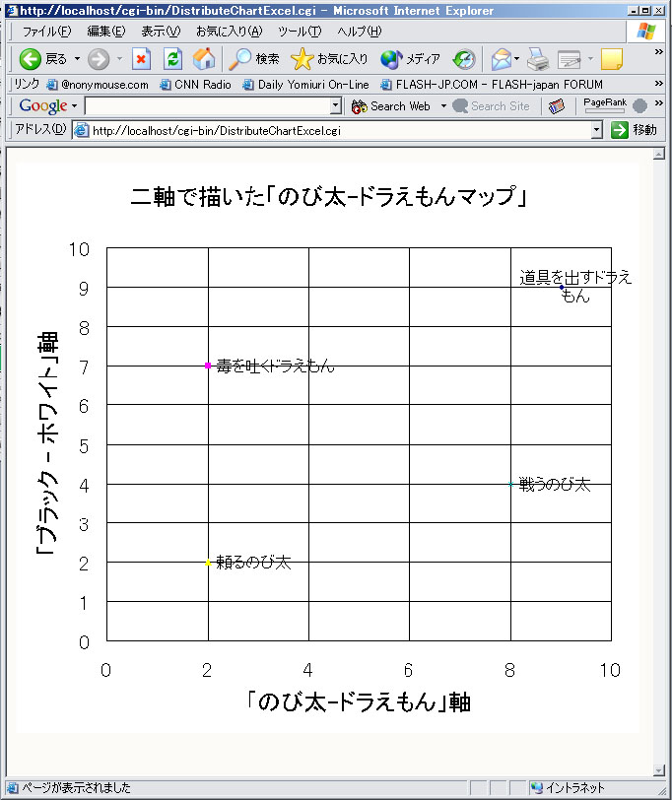Open the ファイル(F) menu
The height and width of the screenshot is (800, 672).
pyautogui.click(x=46, y=32)
